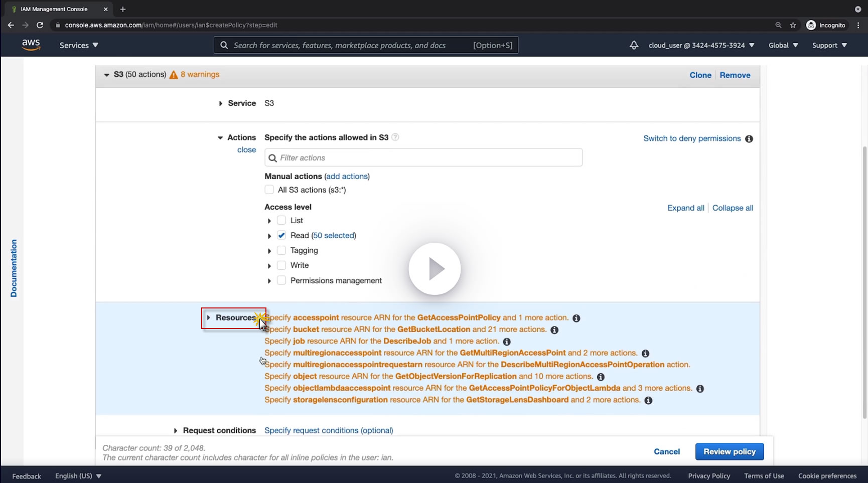This screenshot has width=868, height=483.
Task: Click the site lock icon in address bar
Action: tap(58, 25)
